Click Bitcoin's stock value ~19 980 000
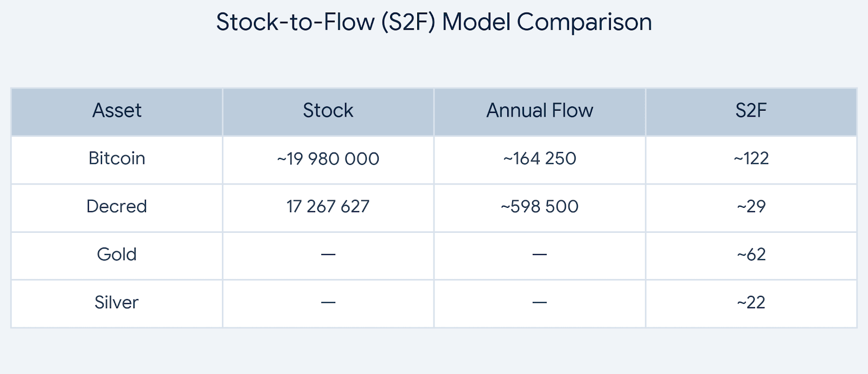 (328, 159)
